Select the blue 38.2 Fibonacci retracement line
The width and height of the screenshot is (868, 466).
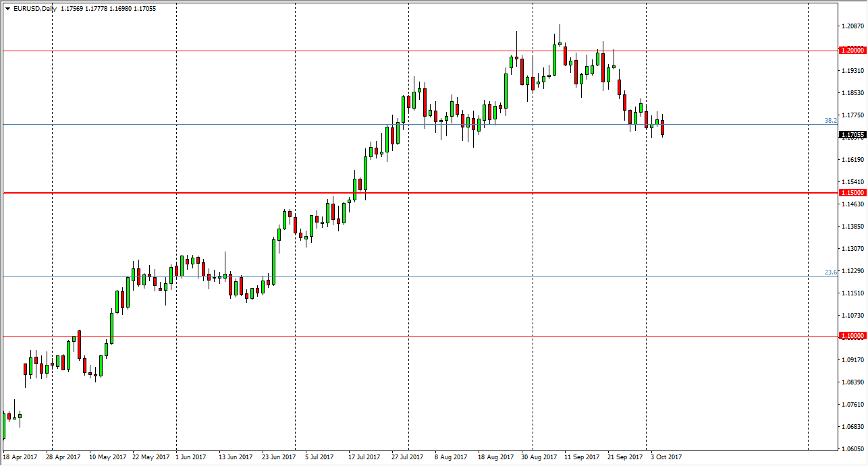(405, 125)
